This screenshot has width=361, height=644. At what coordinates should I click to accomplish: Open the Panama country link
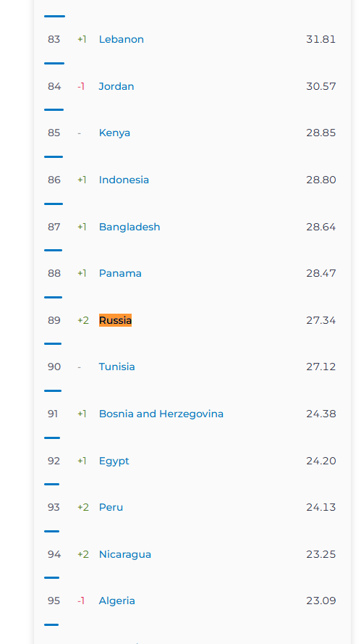coord(120,274)
